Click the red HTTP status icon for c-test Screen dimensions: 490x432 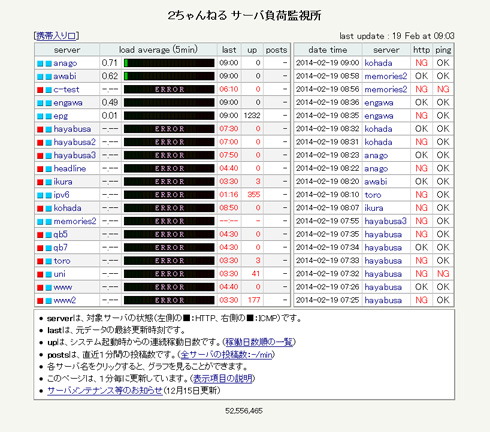(40, 90)
